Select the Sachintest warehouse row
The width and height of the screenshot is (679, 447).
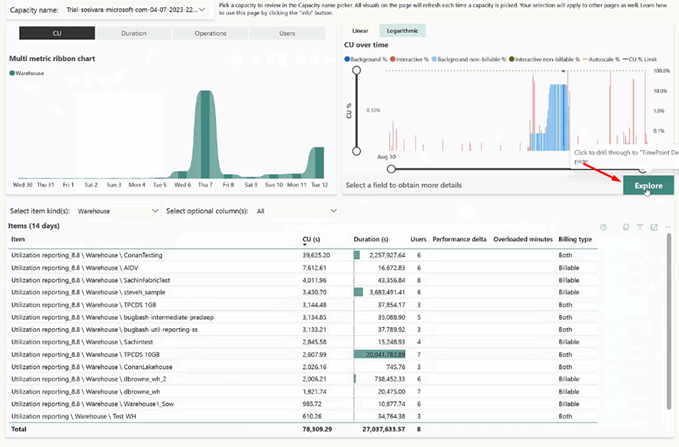pyautogui.click(x=303, y=342)
